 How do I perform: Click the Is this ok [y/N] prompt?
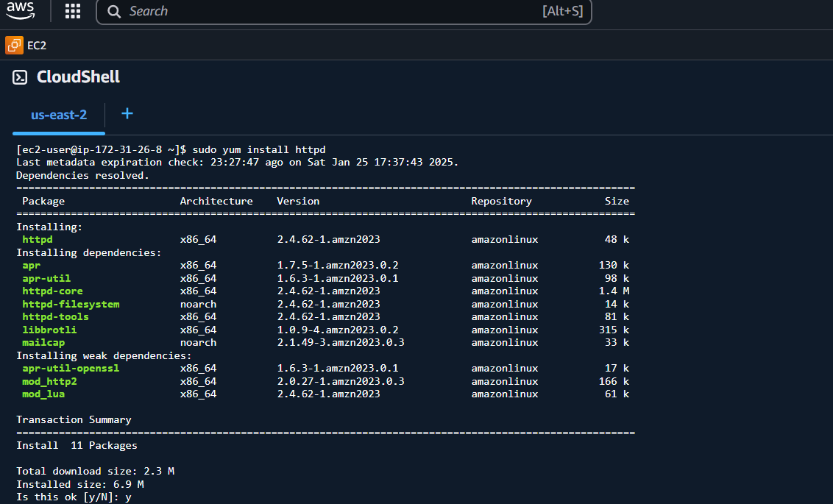(x=74, y=497)
